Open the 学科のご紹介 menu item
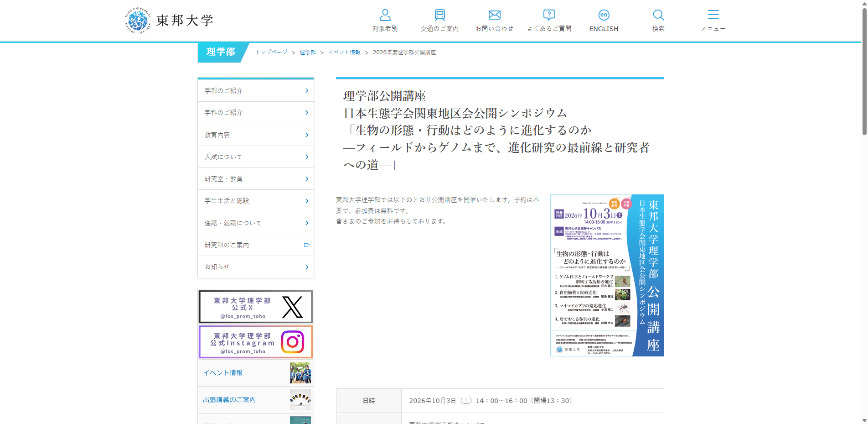The image size is (868, 424). pyautogui.click(x=256, y=113)
